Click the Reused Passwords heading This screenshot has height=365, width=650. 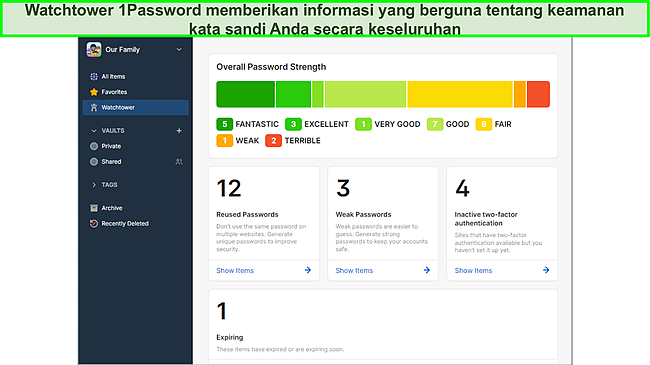[247, 214]
